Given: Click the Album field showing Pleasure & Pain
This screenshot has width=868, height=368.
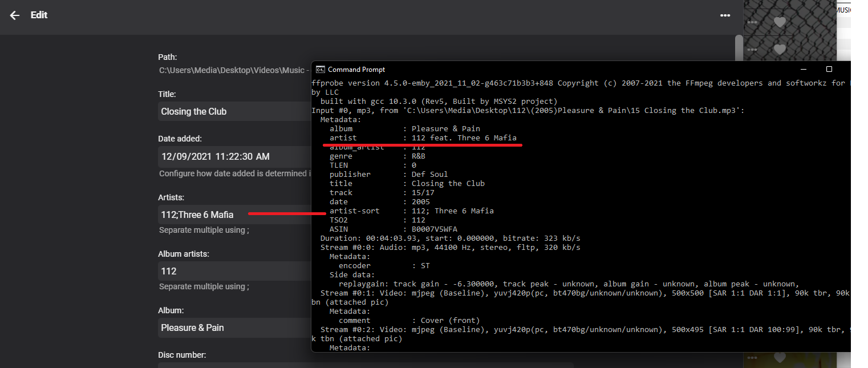Looking at the screenshot, I should (234, 328).
